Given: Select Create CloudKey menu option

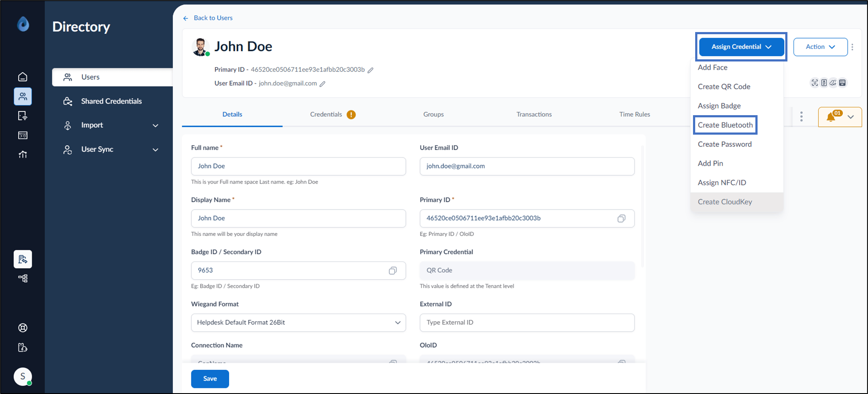Looking at the screenshot, I should pos(737,202).
